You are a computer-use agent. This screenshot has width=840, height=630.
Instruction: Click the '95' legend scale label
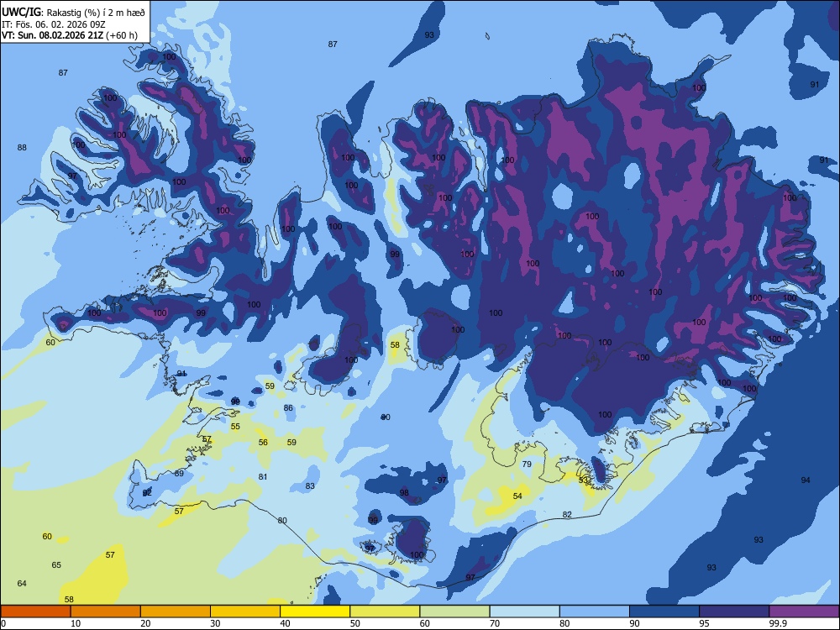tap(704, 623)
